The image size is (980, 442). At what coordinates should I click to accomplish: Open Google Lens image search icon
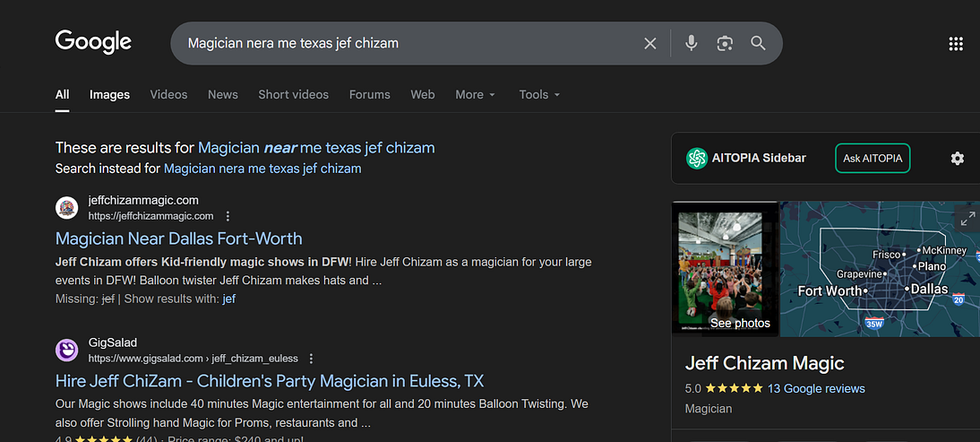click(725, 43)
